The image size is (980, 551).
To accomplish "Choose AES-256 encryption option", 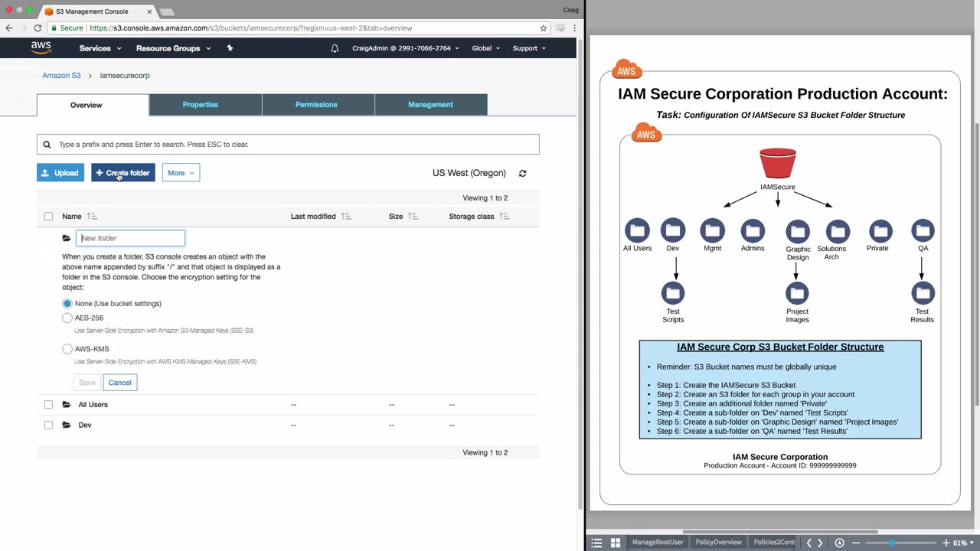I will pos(67,318).
